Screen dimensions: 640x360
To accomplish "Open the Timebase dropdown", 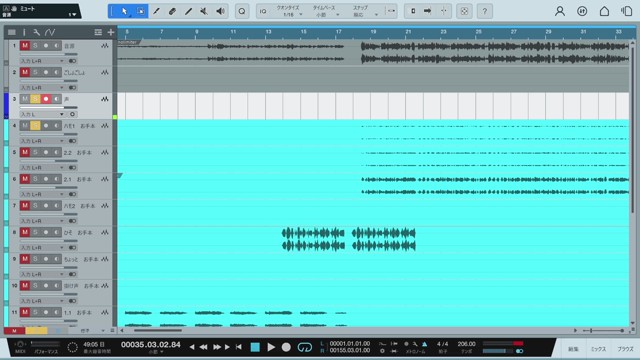I will click(325, 11).
